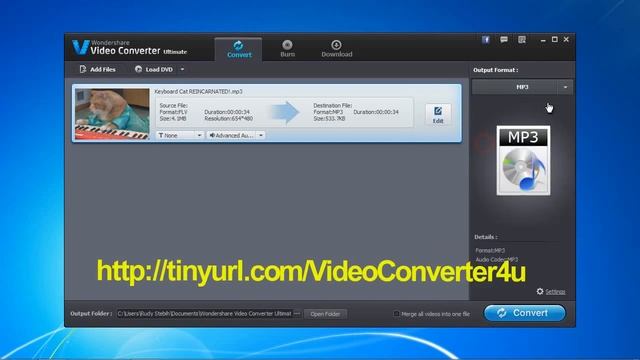Click the Settings gear icon

coord(540,291)
